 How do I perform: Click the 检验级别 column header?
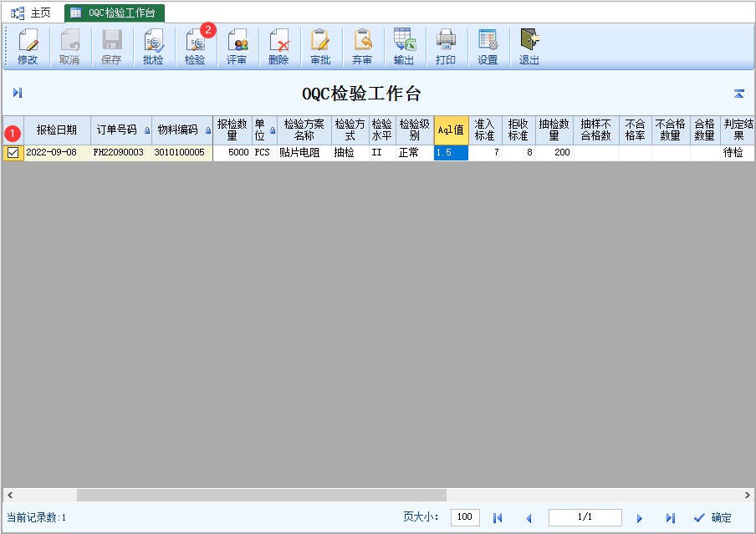(415, 130)
